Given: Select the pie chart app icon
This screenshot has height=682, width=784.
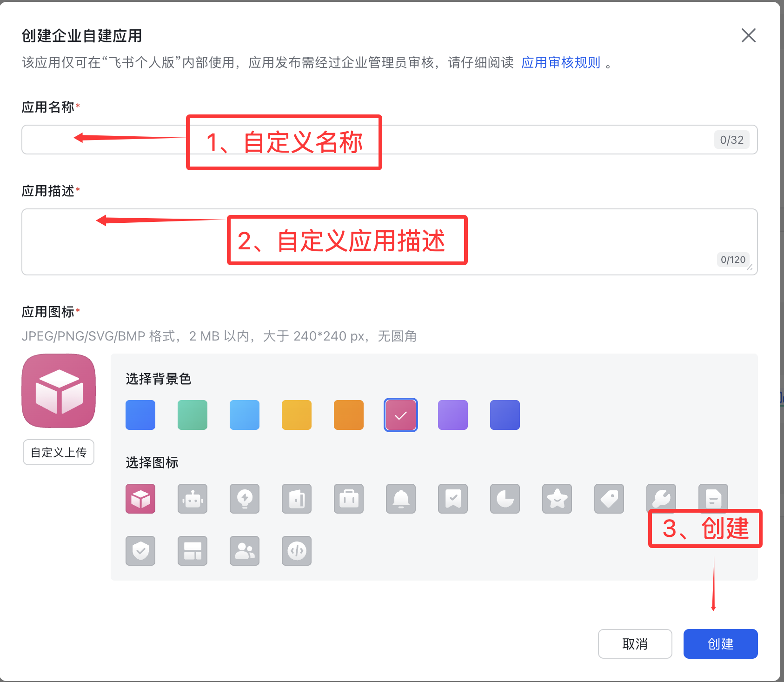Looking at the screenshot, I should click(x=505, y=499).
